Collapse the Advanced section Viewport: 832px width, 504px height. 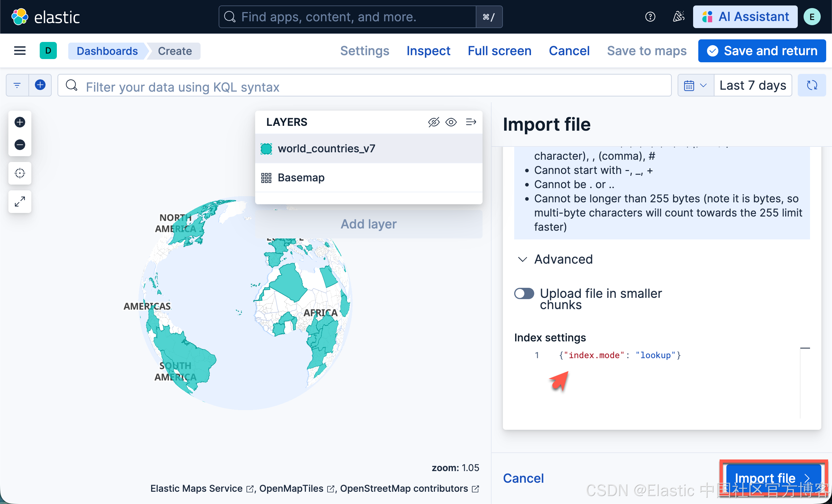click(x=522, y=259)
